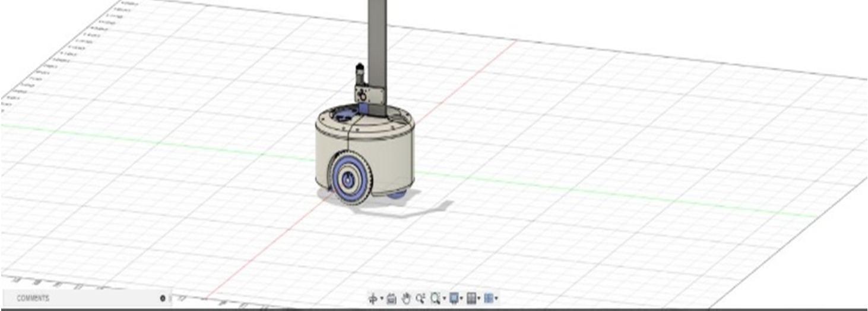Expand comments with the round plus icon
This screenshot has height=311, width=868.
[163, 299]
